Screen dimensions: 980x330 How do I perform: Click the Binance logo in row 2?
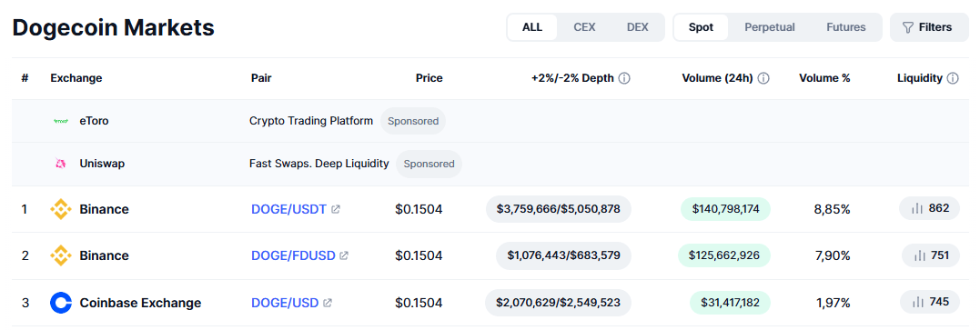[x=61, y=255]
